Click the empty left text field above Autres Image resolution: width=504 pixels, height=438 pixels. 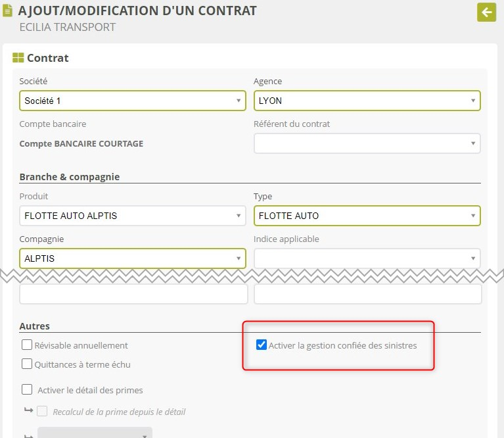coord(133,294)
